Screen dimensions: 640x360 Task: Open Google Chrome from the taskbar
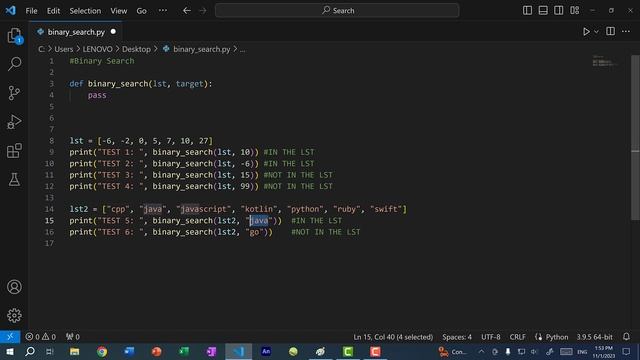(102, 351)
